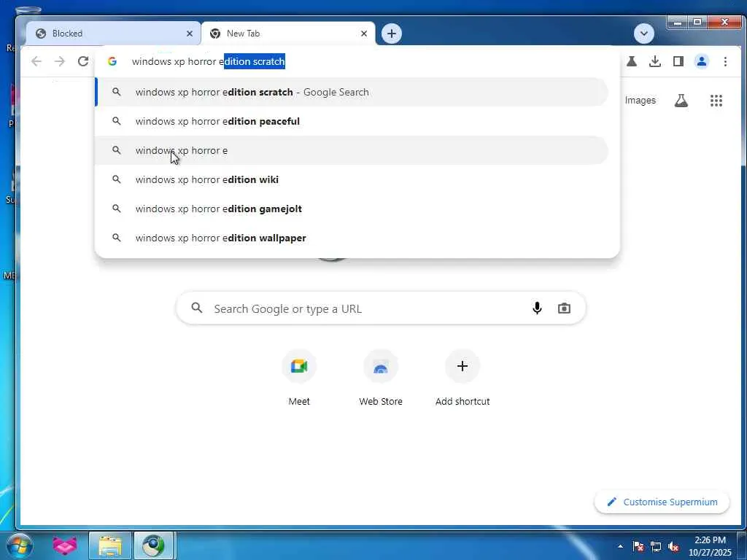Search by image with the camera icon
This screenshot has height=560, width=747.
[x=564, y=308]
